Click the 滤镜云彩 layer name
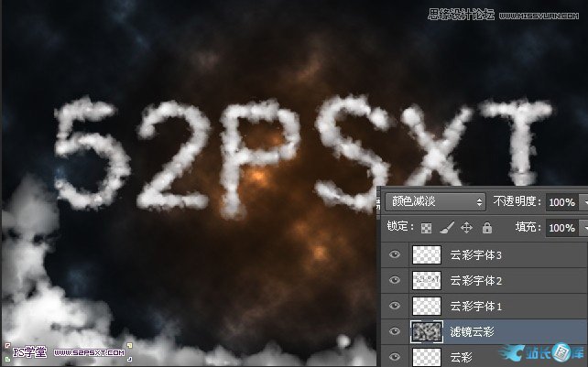Screen dimensions: 588x367 [473, 331]
